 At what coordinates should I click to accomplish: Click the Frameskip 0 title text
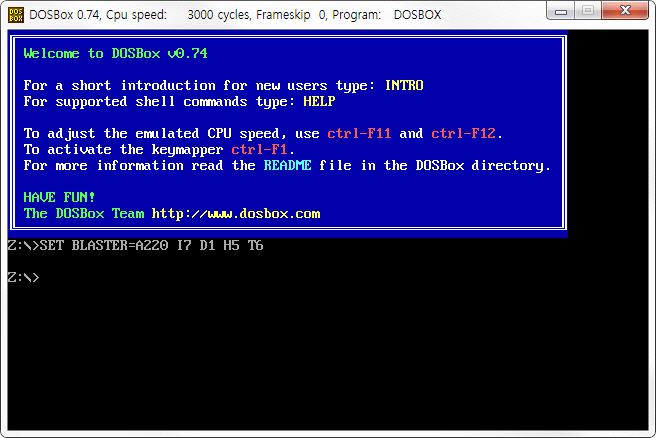point(291,15)
